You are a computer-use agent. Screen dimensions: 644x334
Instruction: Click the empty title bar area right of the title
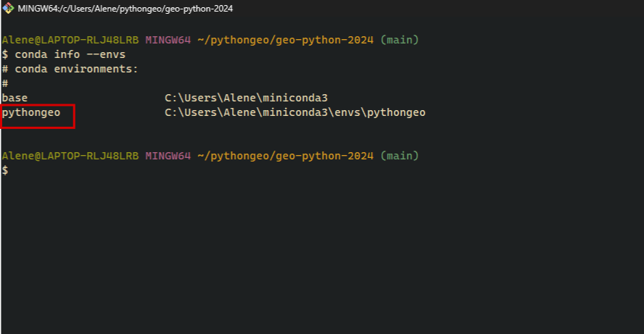[x=435, y=9]
